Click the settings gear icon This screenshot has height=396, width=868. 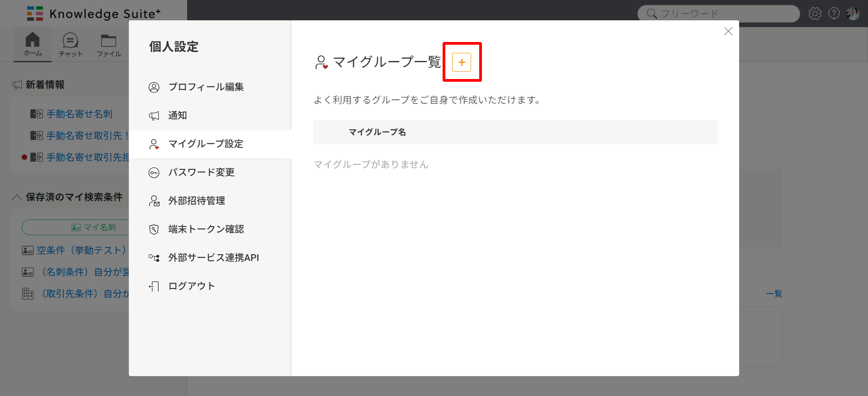click(x=815, y=14)
